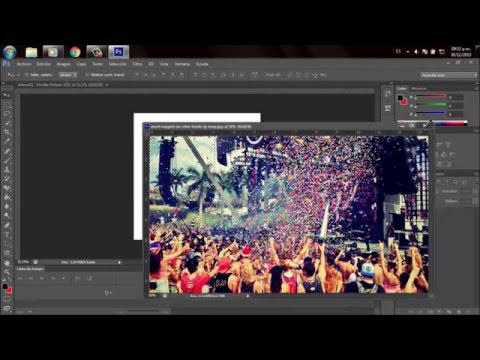
Task: Change the screen mode from the toolbox
Action: (x=7, y=308)
